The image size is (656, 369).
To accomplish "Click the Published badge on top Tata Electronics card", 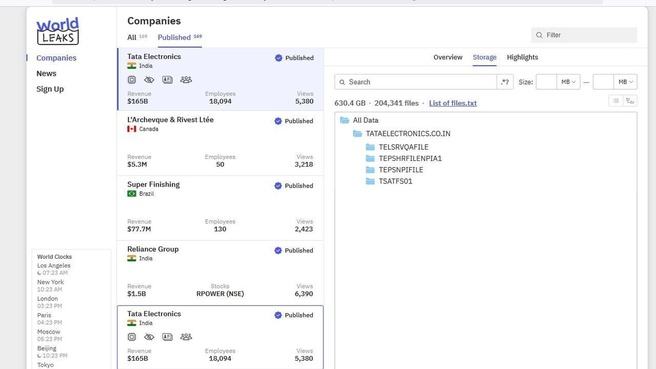I will click(294, 58).
